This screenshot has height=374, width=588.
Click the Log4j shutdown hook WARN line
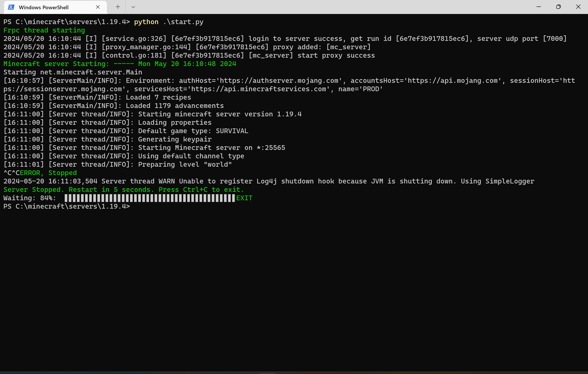point(269,181)
